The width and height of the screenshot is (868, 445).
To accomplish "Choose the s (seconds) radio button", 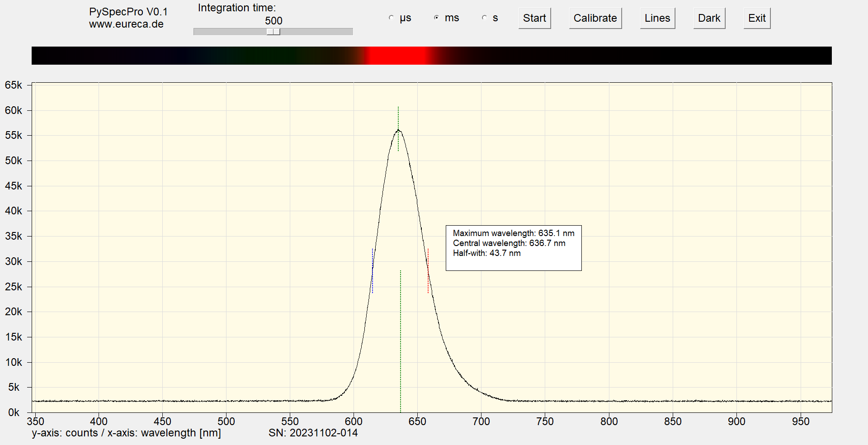I will pos(484,18).
